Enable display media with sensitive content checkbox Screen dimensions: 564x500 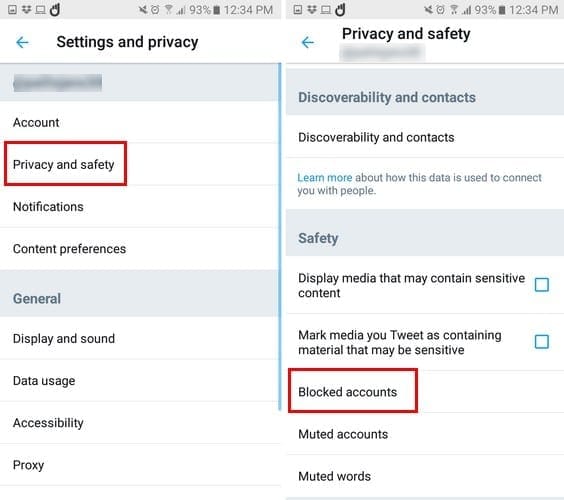click(x=541, y=285)
